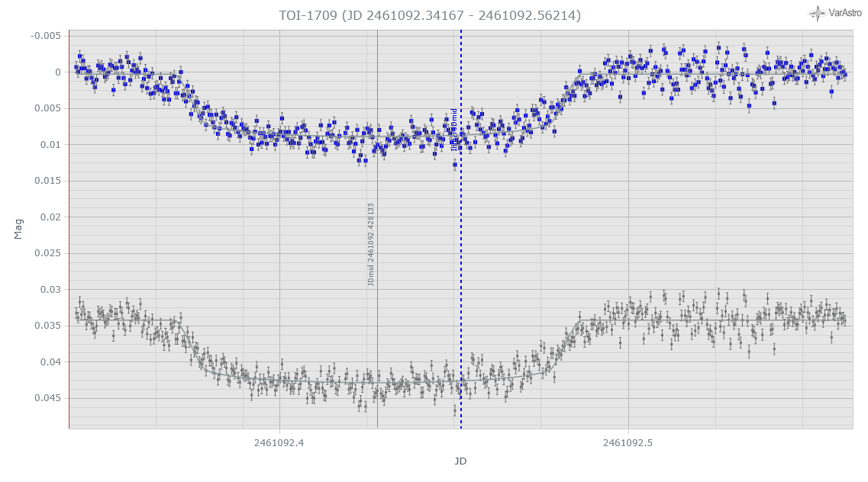Click the 0 y-axis tick label
The image size is (868, 482).
(57, 72)
